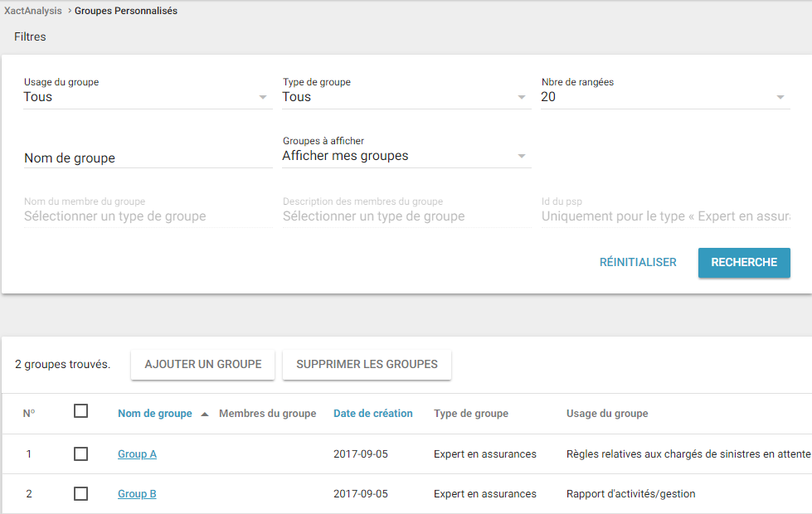812x514 pixels.
Task: Click the XactAnalysis breadcrumb
Action: (32, 11)
